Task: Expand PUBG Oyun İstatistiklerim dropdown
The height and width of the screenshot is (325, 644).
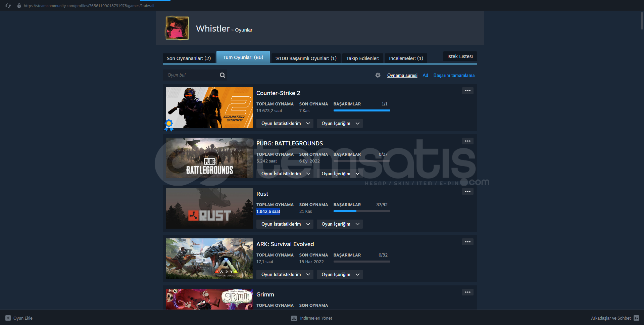Action: 285,174
